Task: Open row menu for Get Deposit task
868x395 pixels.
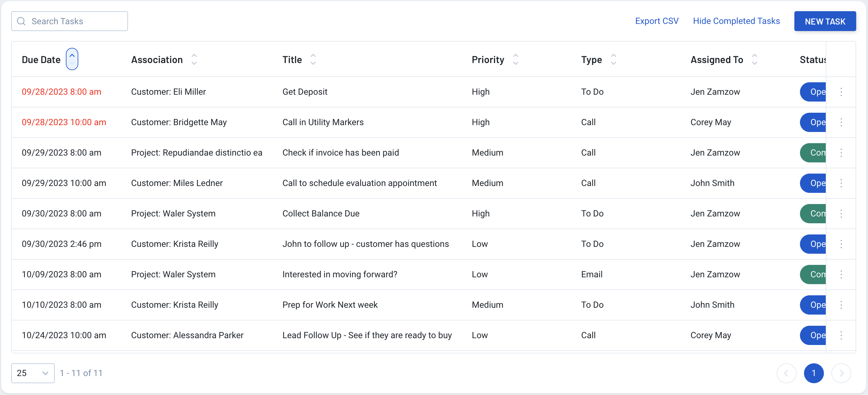Action: pyautogui.click(x=841, y=92)
